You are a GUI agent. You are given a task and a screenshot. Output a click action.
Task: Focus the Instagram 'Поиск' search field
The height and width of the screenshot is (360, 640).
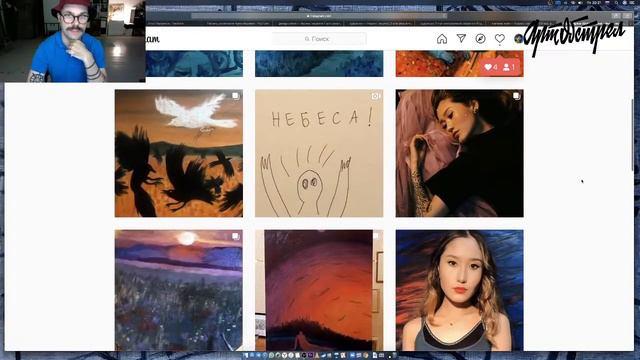pos(319,39)
